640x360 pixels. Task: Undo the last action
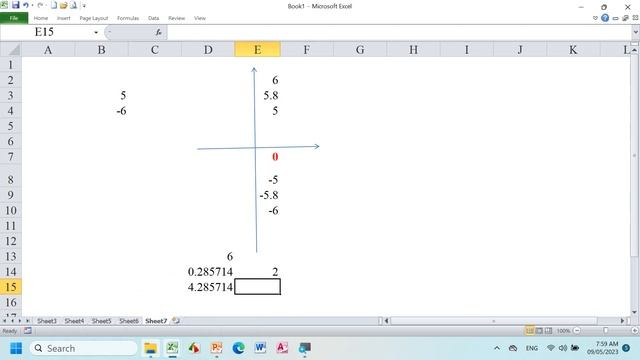click(26, 5)
